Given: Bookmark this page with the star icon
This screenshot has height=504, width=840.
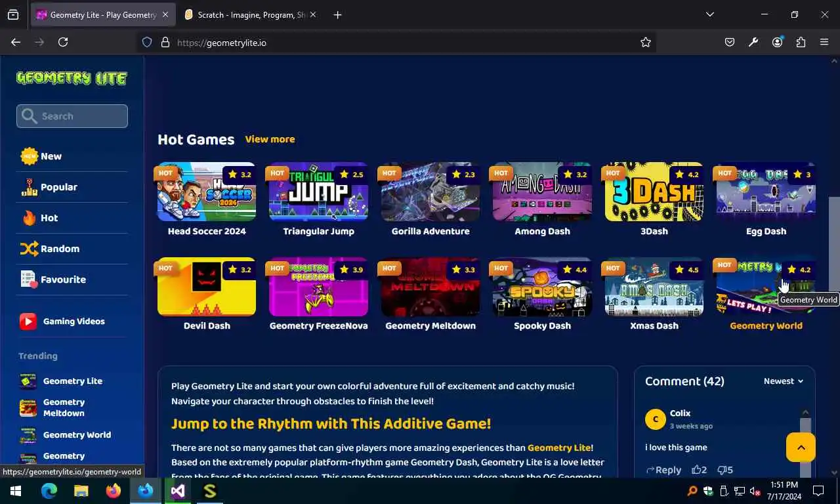Looking at the screenshot, I should [x=646, y=42].
